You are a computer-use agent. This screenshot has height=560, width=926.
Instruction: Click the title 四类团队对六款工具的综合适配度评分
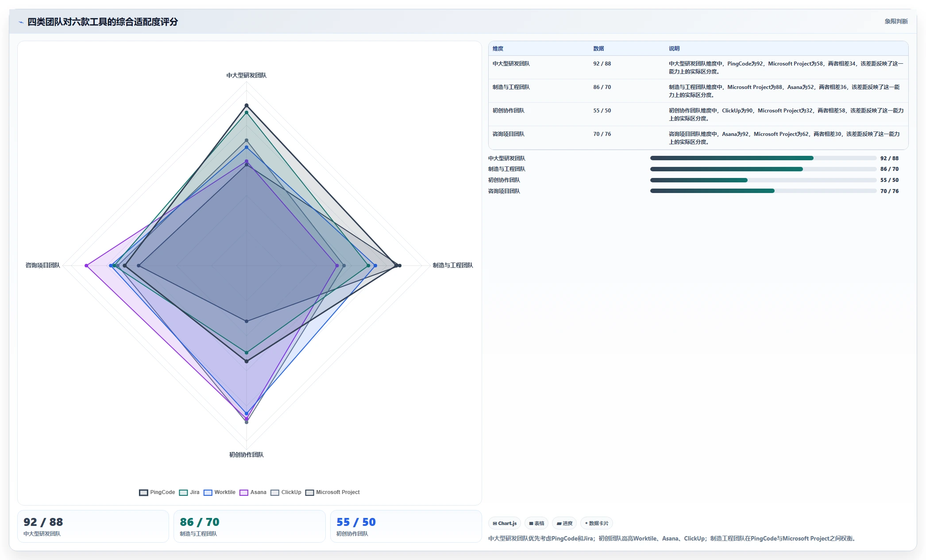pyautogui.click(x=103, y=22)
